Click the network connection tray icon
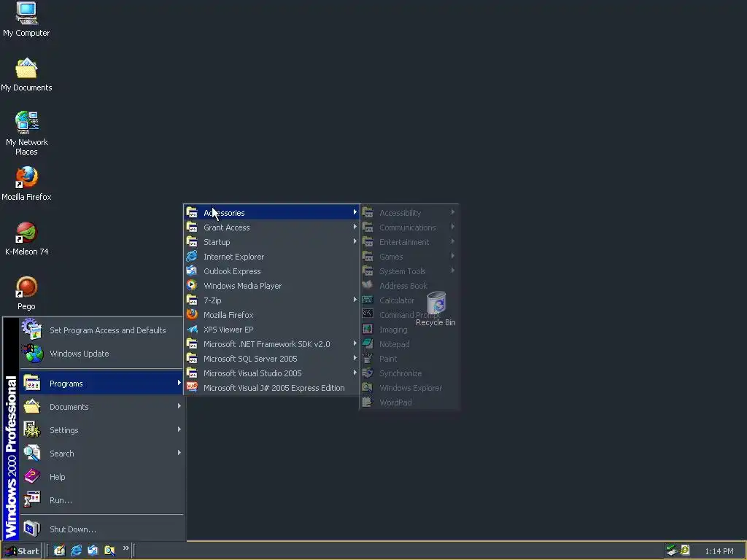This screenshot has width=747, height=560. 672,551
